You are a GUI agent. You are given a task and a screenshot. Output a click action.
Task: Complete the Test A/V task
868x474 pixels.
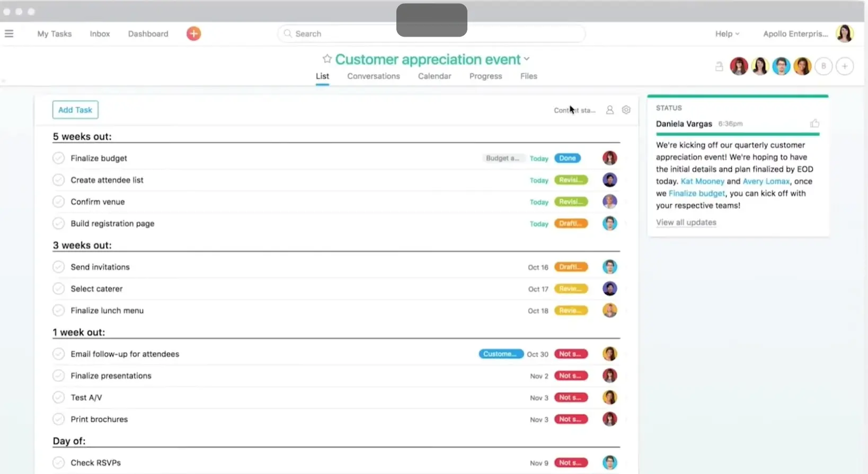click(58, 397)
